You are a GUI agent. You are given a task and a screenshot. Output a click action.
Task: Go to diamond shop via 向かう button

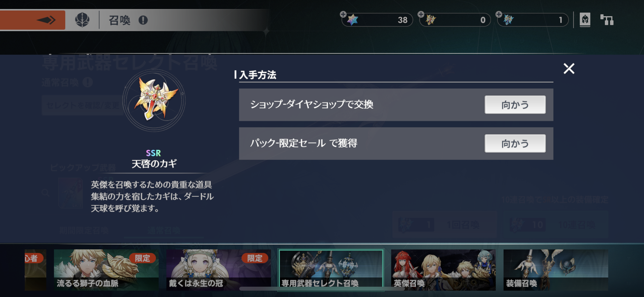coord(515,105)
